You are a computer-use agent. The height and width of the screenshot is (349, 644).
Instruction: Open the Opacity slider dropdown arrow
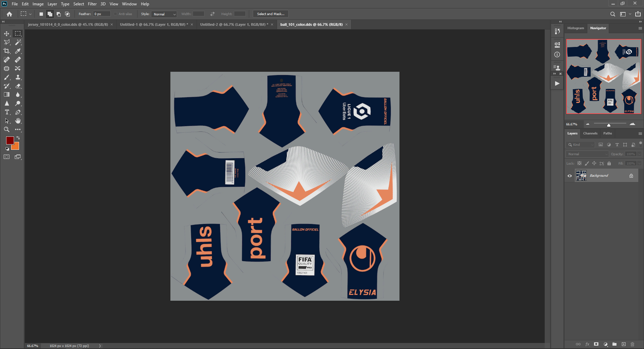(639, 154)
